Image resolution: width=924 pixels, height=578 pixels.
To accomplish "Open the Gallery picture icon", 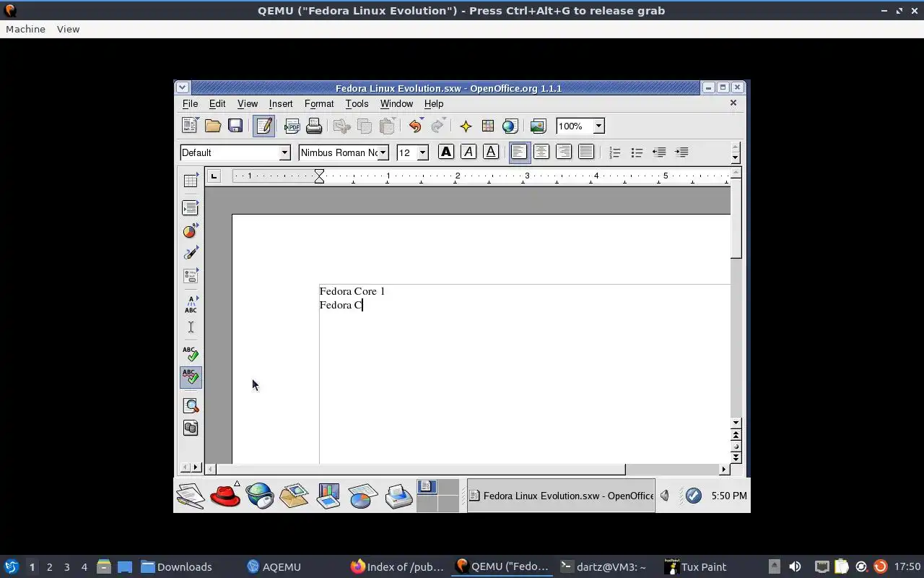I will [x=538, y=126].
